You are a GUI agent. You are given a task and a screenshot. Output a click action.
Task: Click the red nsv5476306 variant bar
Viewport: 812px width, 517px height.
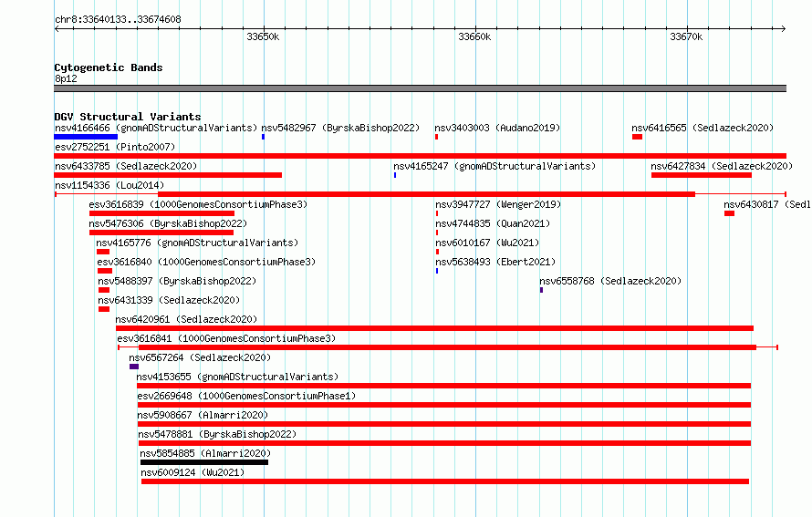pyautogui.click(x=161, y=233)
